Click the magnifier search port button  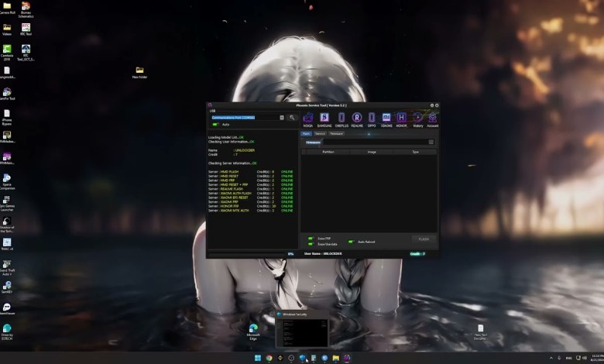click(x=292, y=118)
